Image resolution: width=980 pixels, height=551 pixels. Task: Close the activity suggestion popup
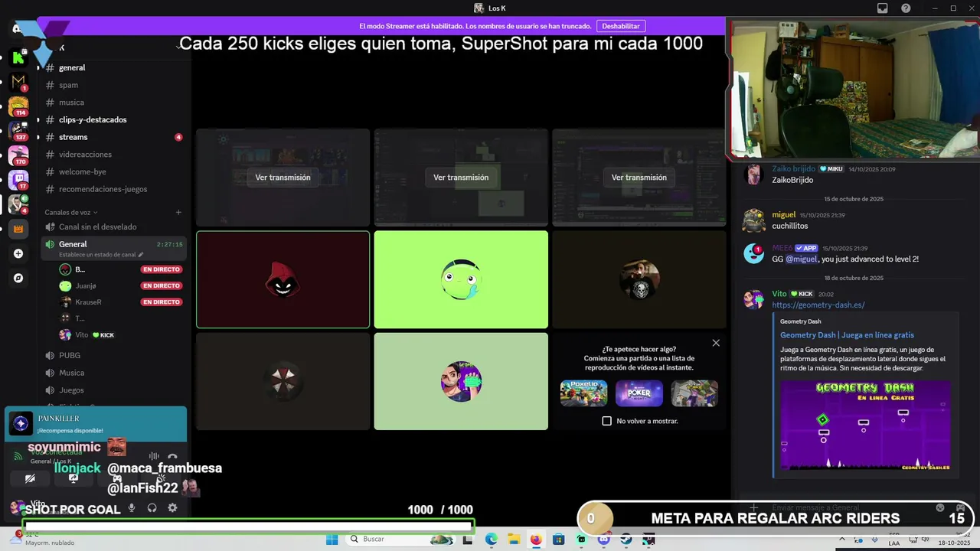tap(716, 343)
